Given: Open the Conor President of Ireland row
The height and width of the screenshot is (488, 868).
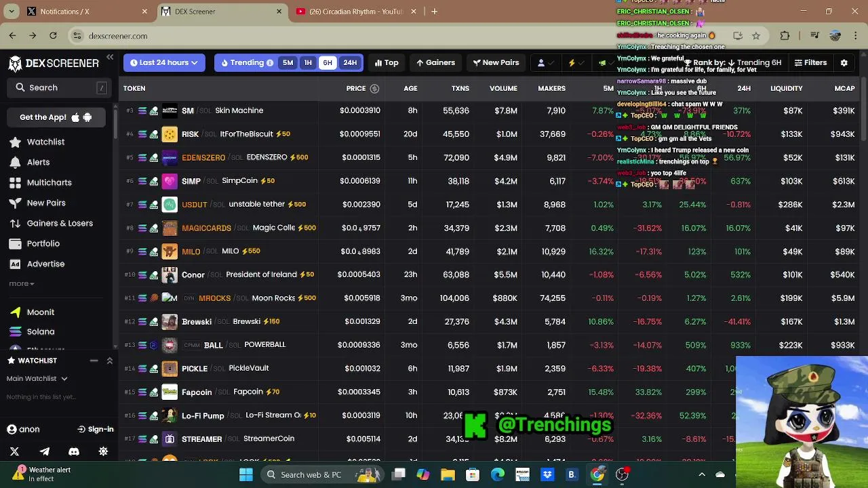Looking at the screenshot, I should pyautogui.click(x=490, y=274).
